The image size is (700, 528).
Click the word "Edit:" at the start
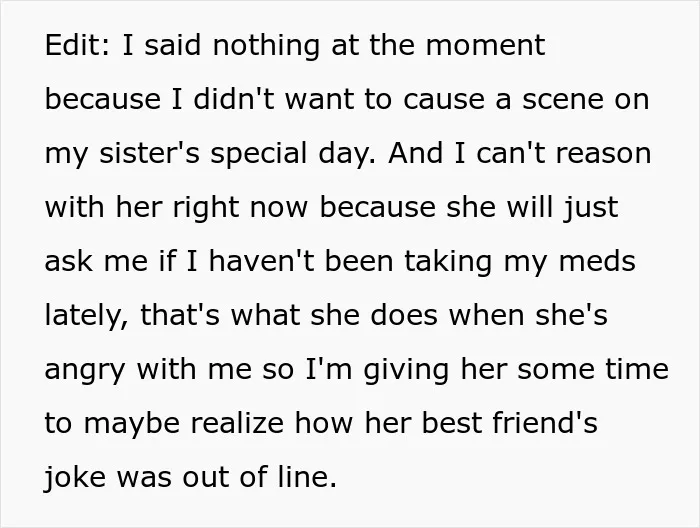(x=77, y=45)
